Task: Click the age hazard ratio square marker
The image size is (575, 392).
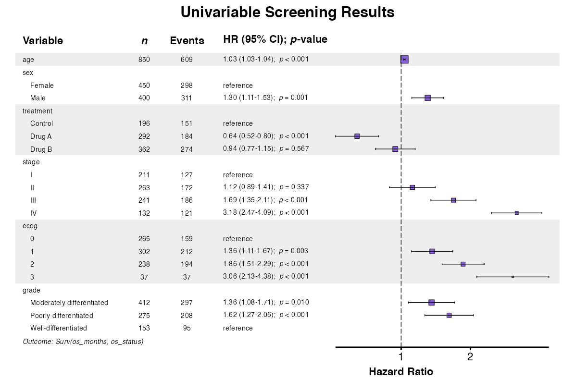Action: (404, 59)
